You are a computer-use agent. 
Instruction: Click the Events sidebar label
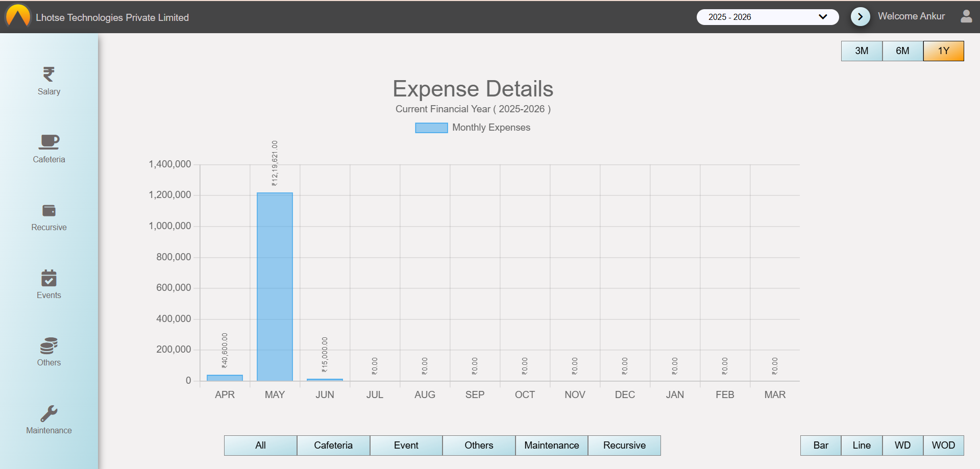pyautogui.click(x=49, y=295)
